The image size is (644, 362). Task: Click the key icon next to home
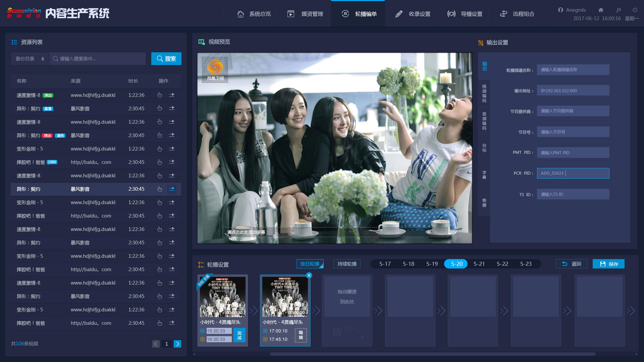pos(619,10)
